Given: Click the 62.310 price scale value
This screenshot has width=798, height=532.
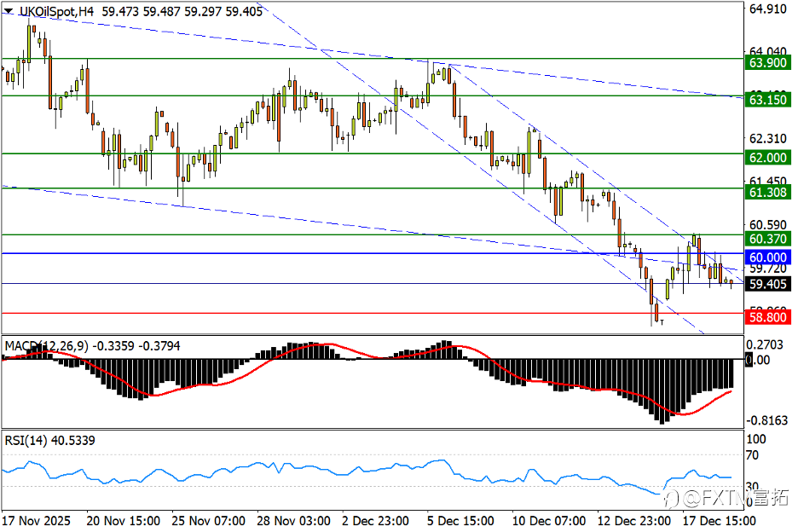Looking at the screenshot, I should pyautogui.click(x=768, y=138).
